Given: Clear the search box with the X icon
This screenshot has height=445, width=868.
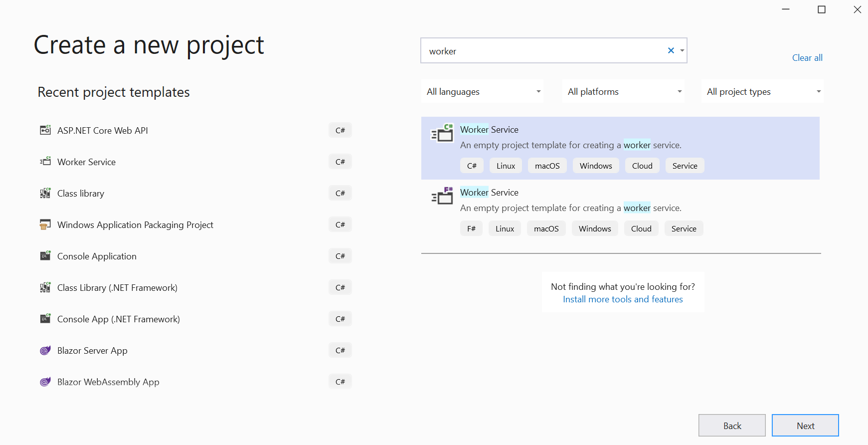Looking at the screenshot, I should coord(671,50).
